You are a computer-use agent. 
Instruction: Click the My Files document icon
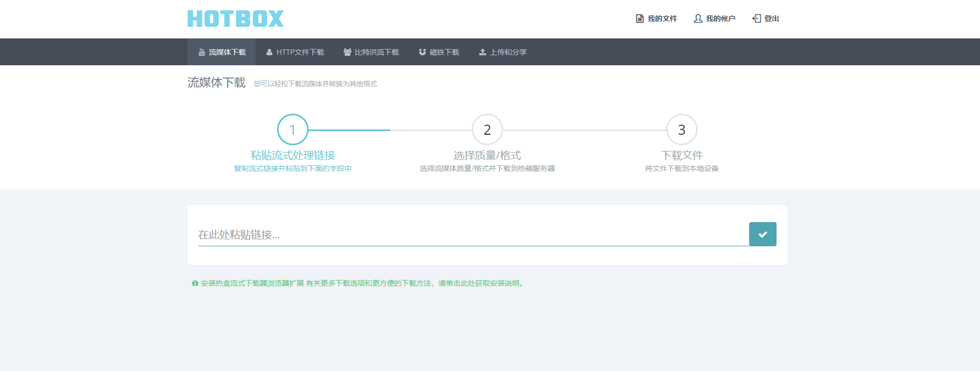coord(640,18)
